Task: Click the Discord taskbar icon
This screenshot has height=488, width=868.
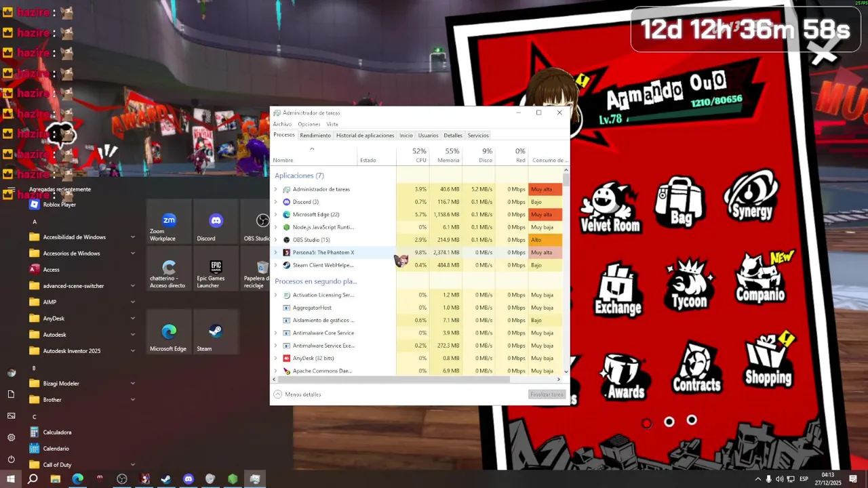Action: [189, 479]
